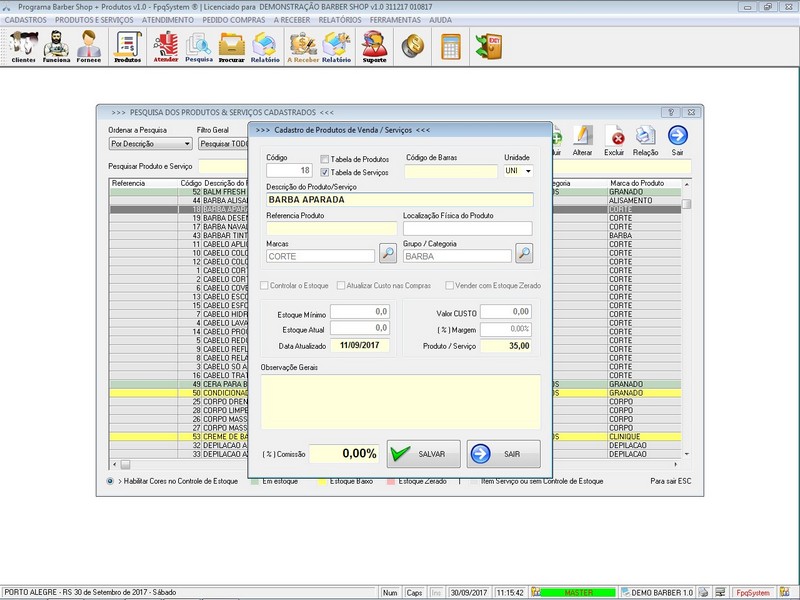Click the Produtos toolbar icon

(x=127, y=45)
